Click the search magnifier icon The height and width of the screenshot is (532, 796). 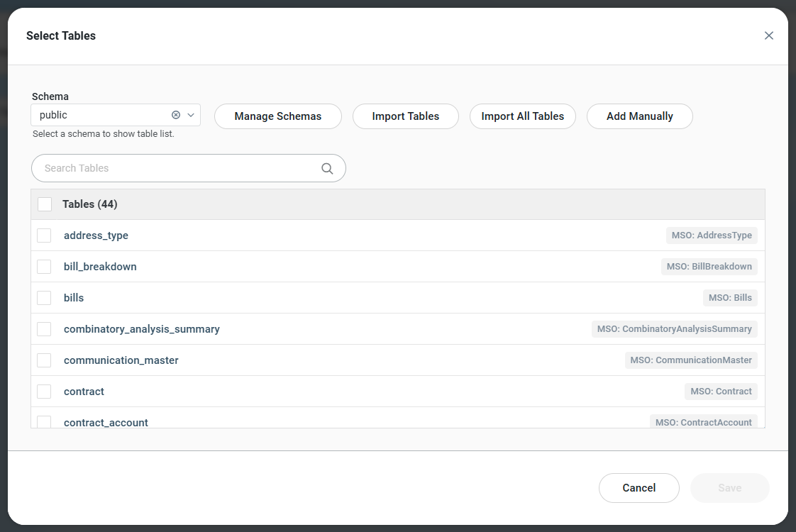click(x=327, y=168)
